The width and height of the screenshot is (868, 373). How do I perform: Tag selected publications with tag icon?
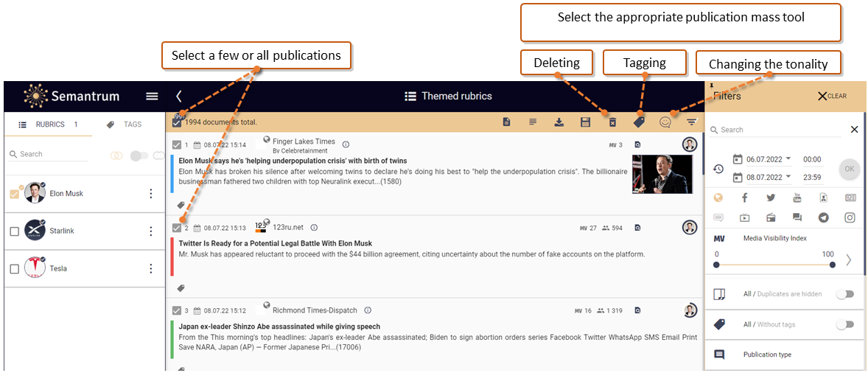[x=639, y=122]
